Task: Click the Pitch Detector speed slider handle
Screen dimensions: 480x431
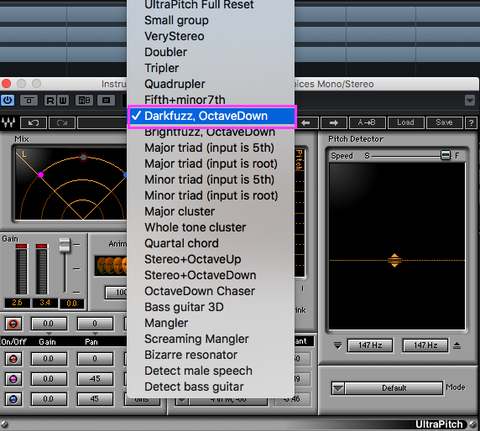Action: (x=445, y=155)
